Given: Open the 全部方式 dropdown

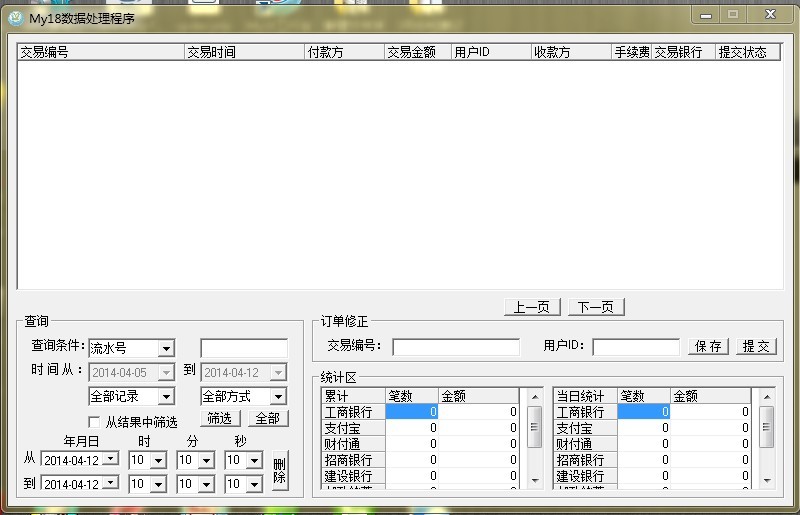Looking at the screenshot, I should click(x=278, y=397).
